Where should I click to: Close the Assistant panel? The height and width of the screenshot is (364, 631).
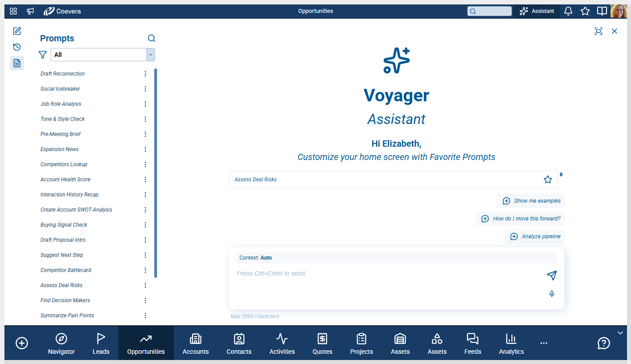(x=615, y=31)
